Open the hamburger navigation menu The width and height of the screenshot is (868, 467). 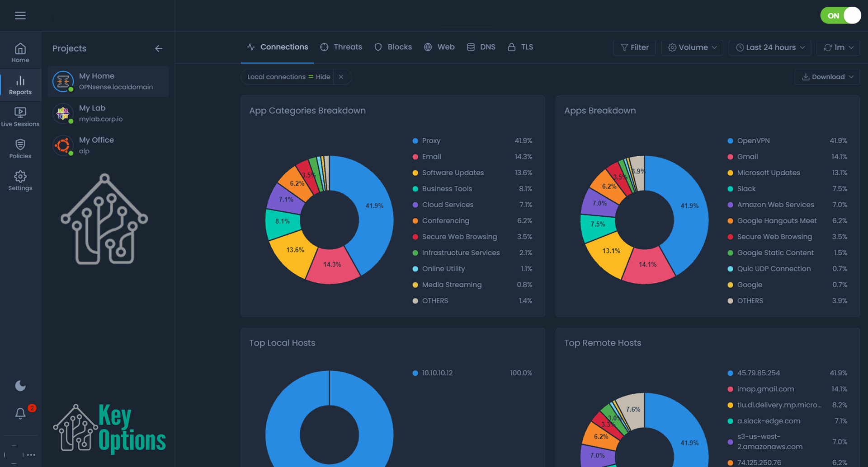coord(20,15)
